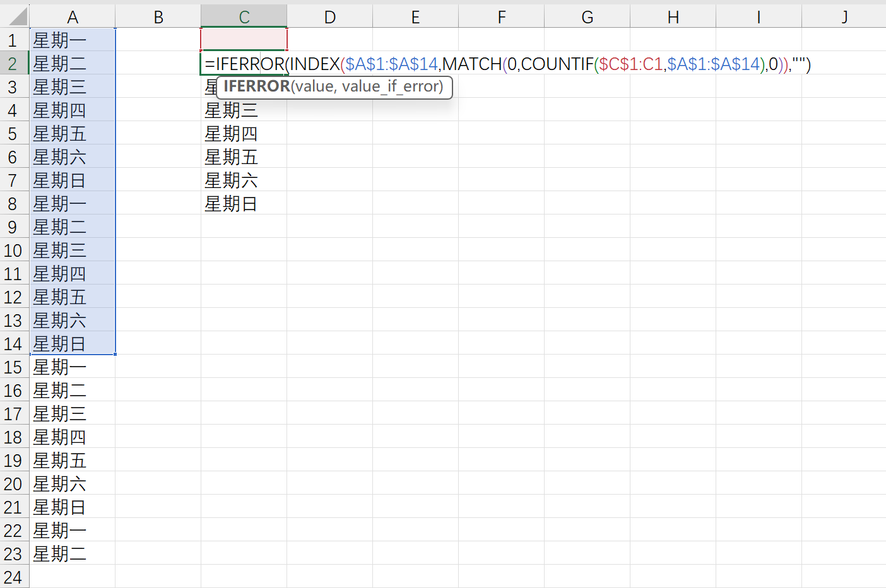
Task: Click IFERROR function name in tooltip
Action: pos(256,86)
